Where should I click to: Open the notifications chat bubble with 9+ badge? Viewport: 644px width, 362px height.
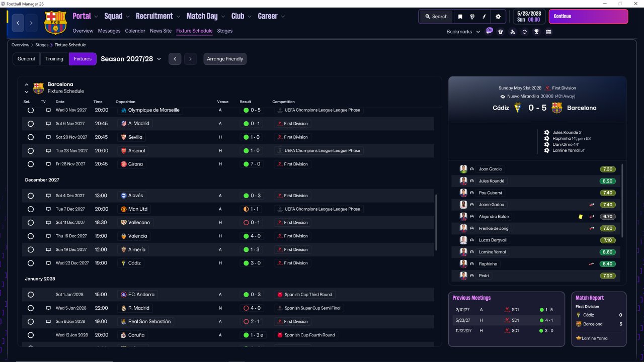pyautogui.click(x=490, y=31)
